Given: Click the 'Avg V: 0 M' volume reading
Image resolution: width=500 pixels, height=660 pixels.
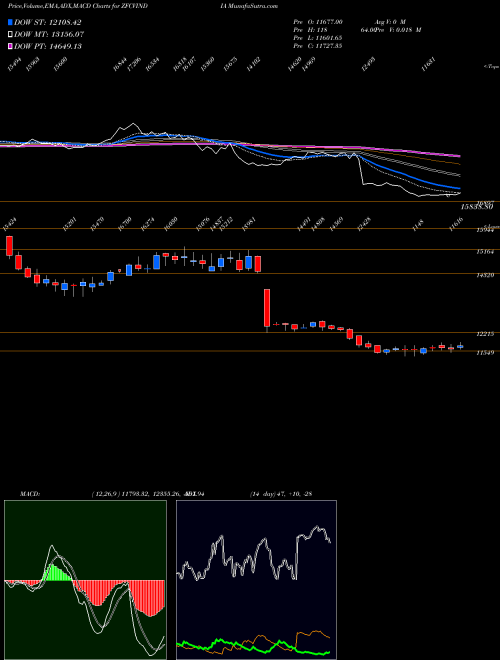Looking at the screenshot, I should click(x=391, y=21).
